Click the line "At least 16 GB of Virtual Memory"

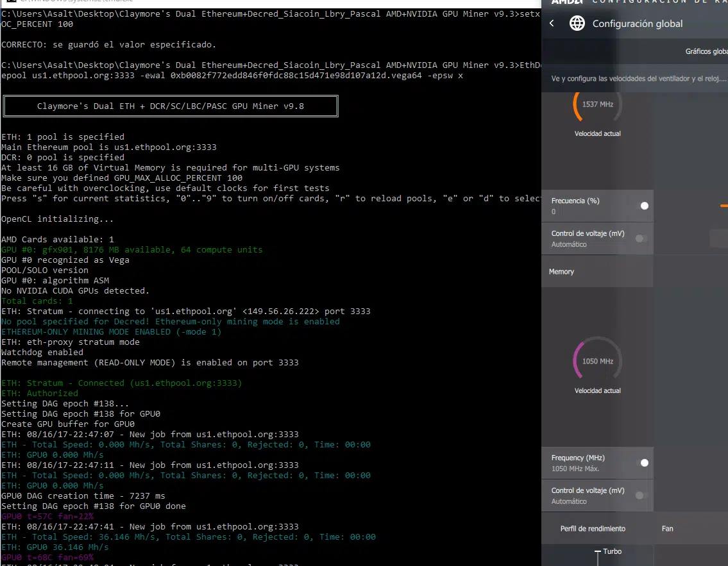click(171, 167)
